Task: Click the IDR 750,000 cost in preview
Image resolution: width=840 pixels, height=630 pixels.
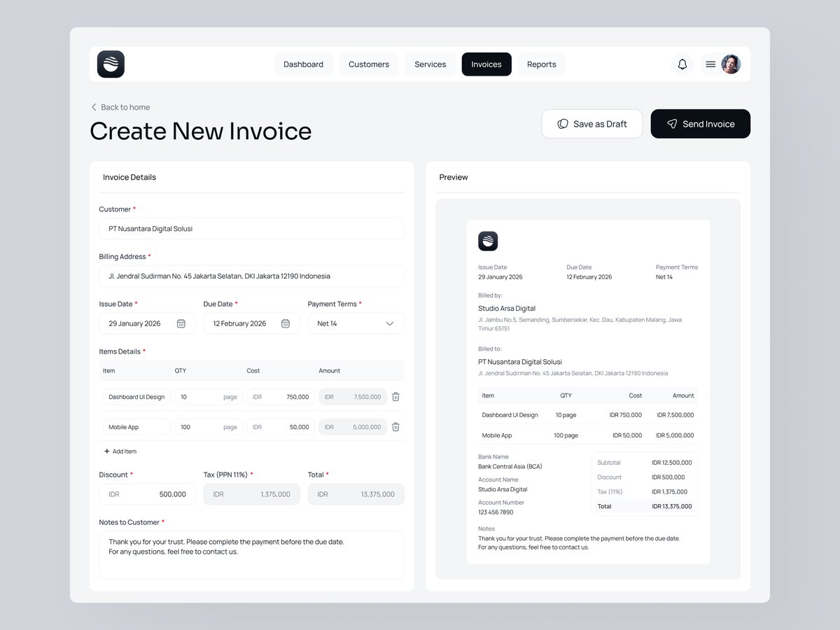Action: tap(626, 415)
